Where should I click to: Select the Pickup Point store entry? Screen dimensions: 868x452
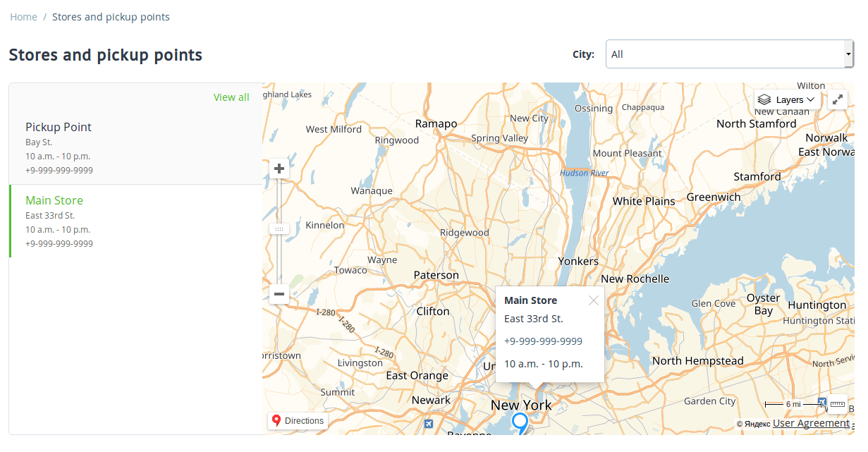click(x=59, y=128)
